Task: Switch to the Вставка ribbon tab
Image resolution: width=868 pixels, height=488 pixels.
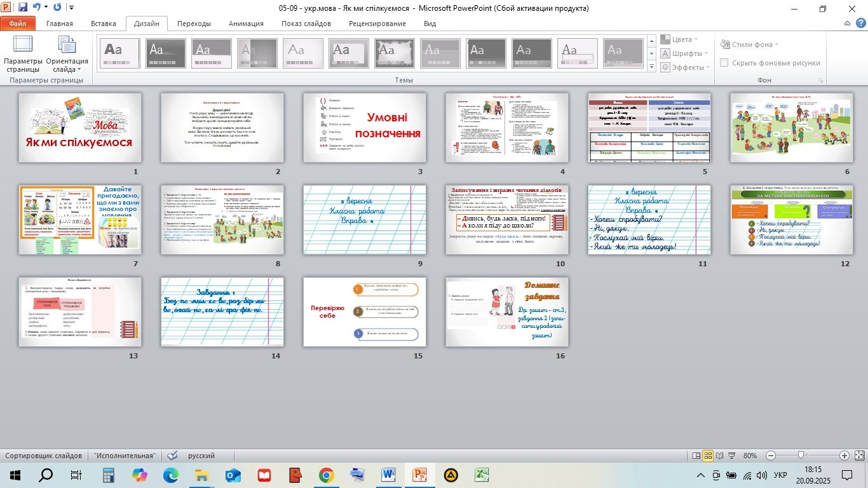Action: (103, 24)
